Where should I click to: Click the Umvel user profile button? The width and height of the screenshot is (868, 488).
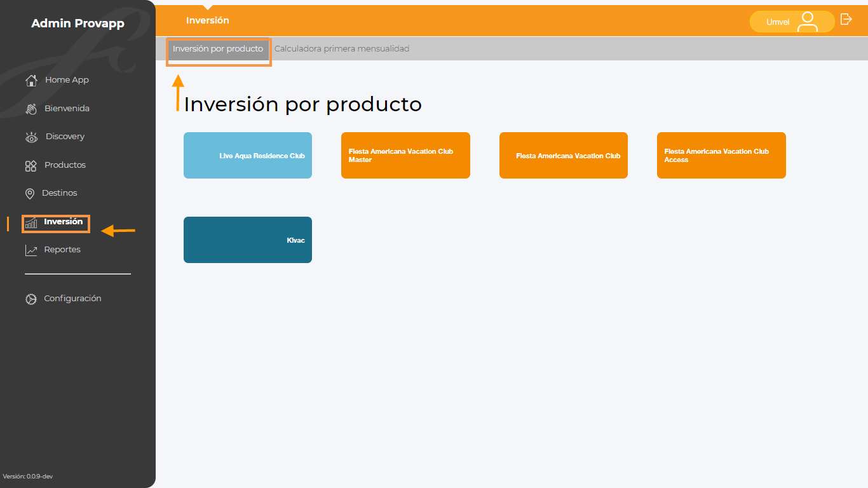(792, 22)
